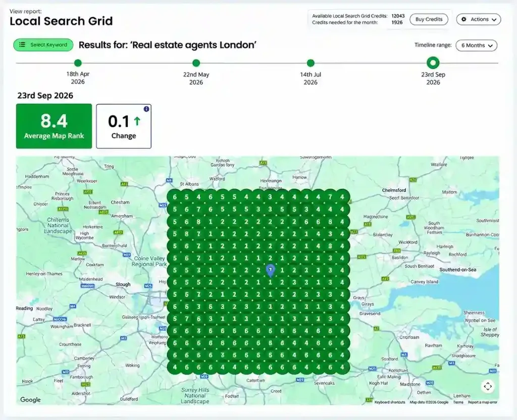
Task: Click the gear icon in Actions button
Action: point(464,20)
